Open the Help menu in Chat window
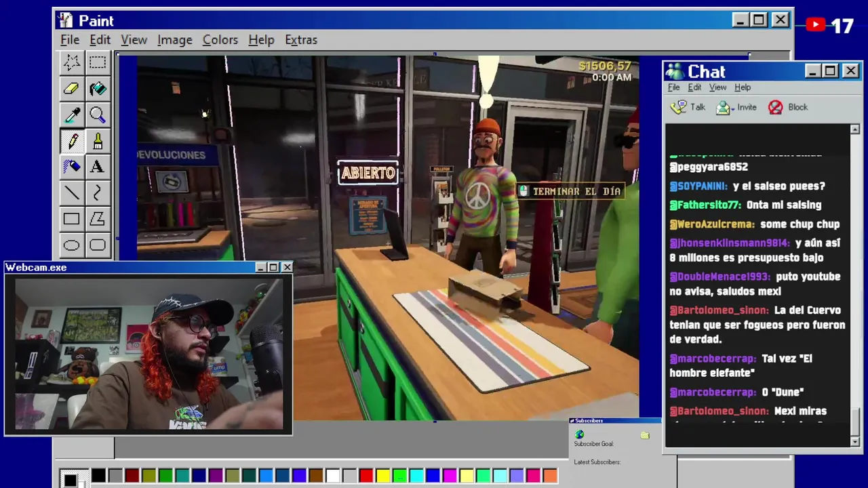Viewport: 868px width, 488px height. pos(743,87)
